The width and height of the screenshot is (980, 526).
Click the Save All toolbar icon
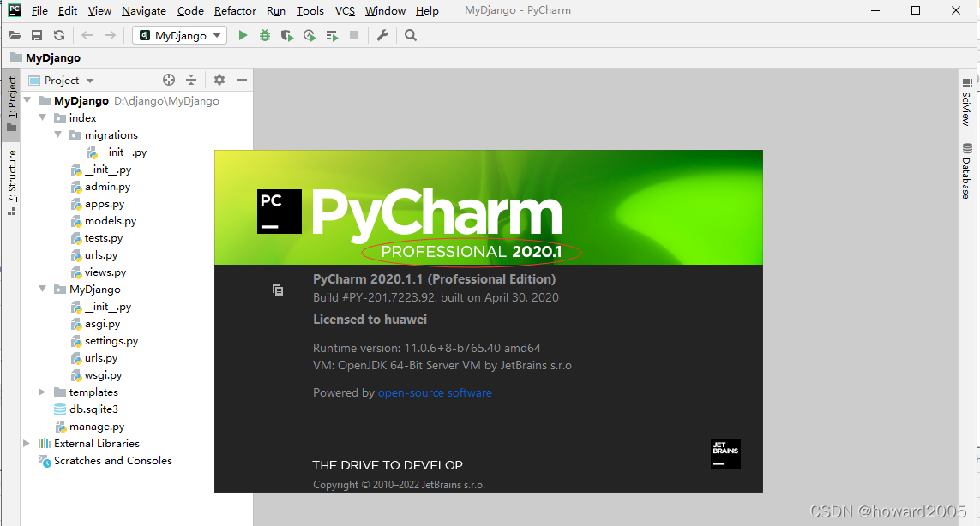point(37,36)
